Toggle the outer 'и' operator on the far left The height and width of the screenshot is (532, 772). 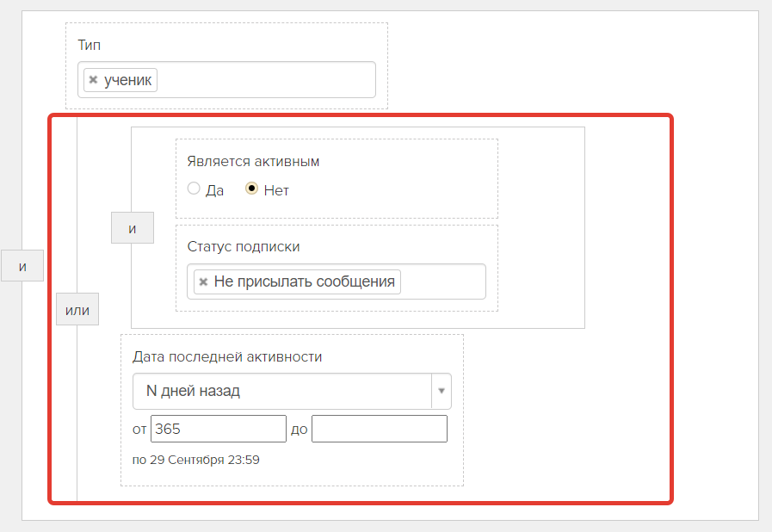pos(22,266)
